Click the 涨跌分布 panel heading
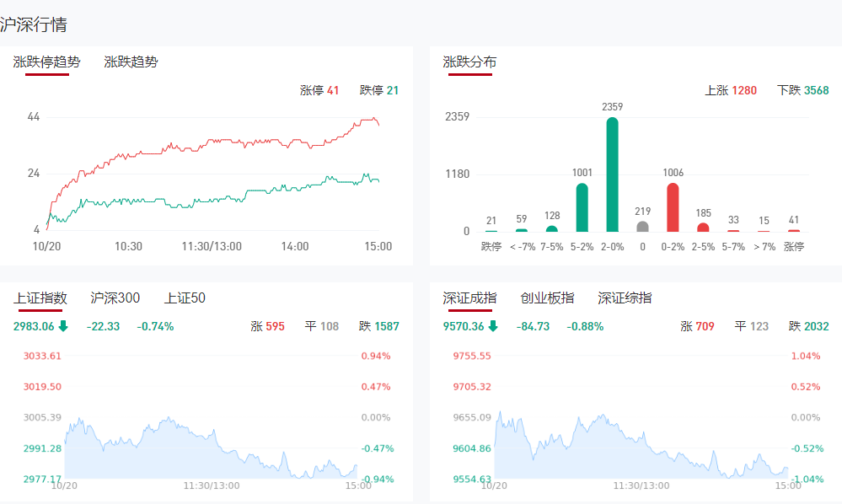The width and height of the screenshot is (842, 504). 469,62
